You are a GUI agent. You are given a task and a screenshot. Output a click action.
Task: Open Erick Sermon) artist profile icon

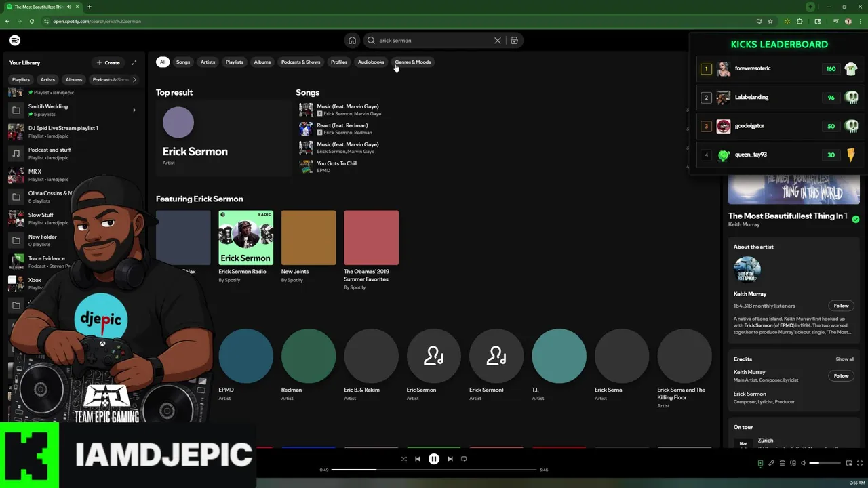[496, 356]
